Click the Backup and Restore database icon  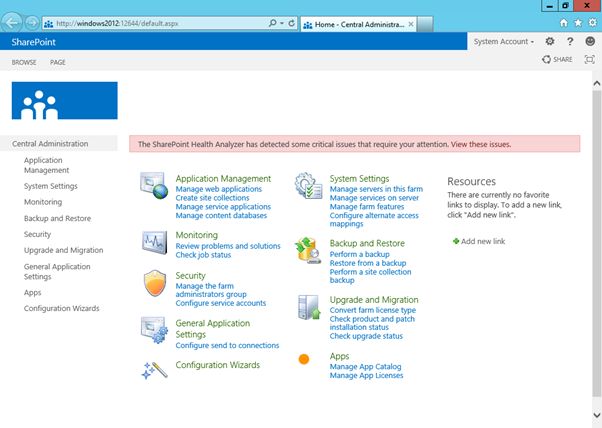[308, 250]
